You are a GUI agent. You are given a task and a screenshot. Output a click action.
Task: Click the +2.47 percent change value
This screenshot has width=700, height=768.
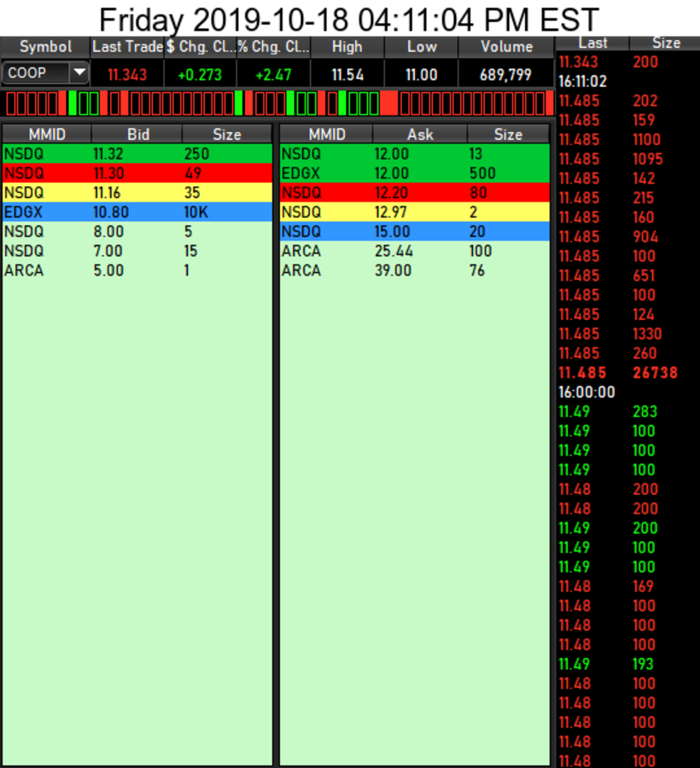273,75
